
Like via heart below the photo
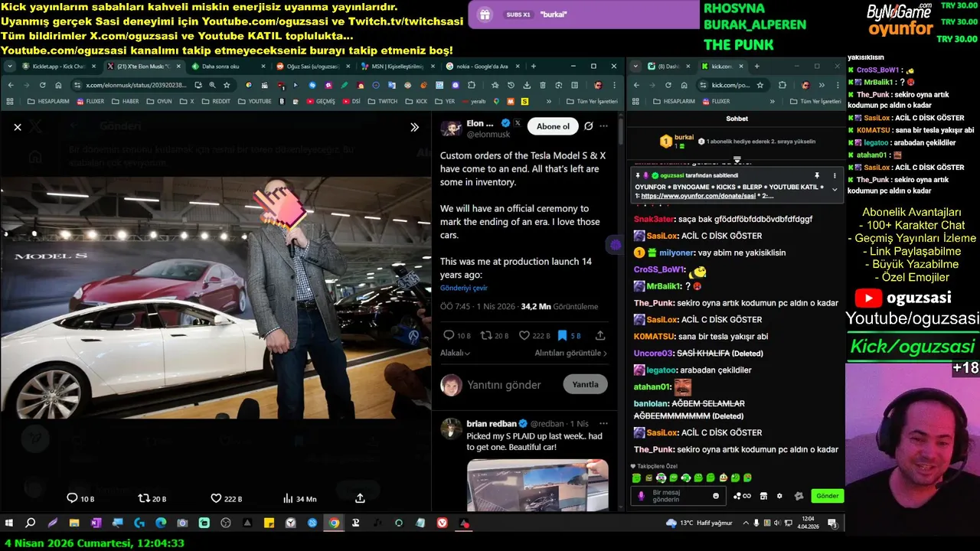tap(216, 498)
